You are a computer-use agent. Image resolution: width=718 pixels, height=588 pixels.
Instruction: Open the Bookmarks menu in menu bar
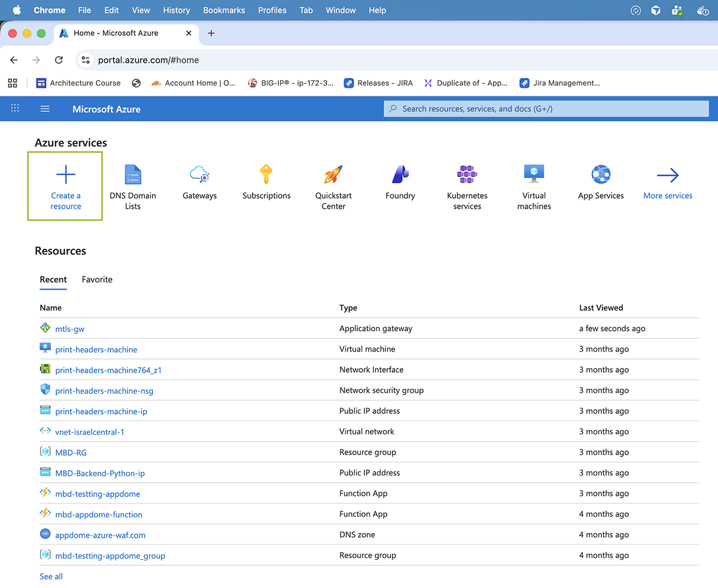[224, 10]
